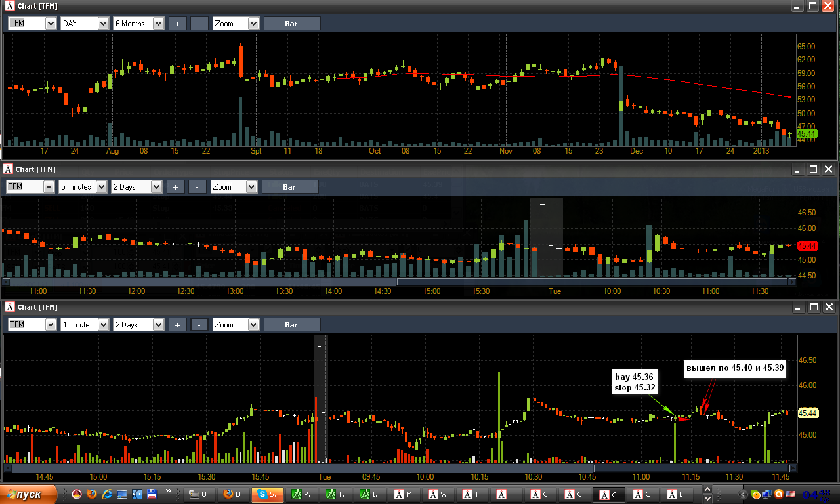
Task: Open the пуск Start button
Action: click(x=29, y=494)
